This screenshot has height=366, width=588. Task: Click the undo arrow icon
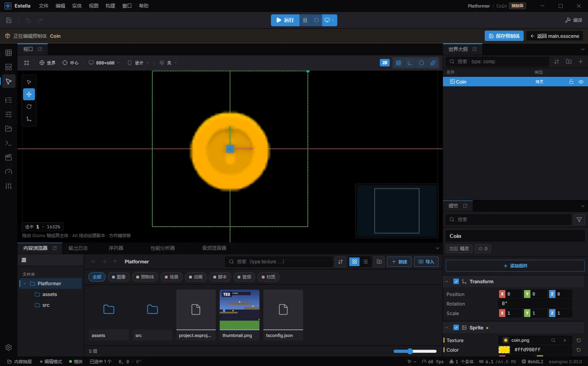click(28, 20)
